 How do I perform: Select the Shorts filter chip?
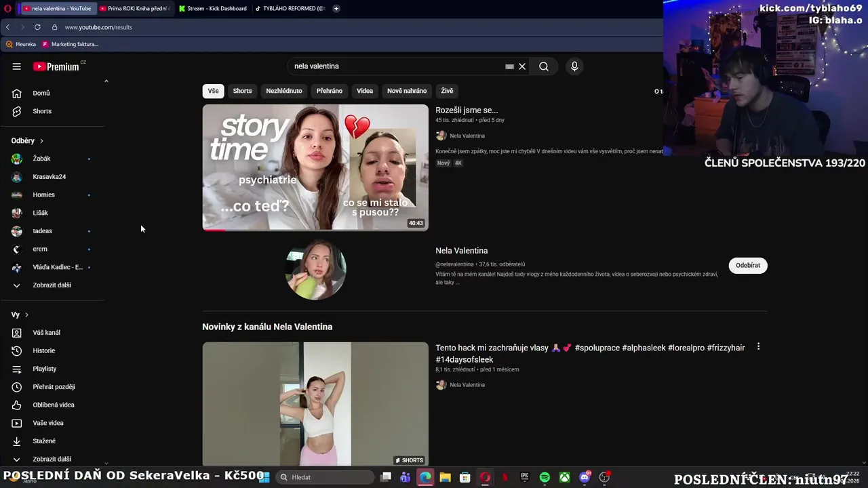242,91
